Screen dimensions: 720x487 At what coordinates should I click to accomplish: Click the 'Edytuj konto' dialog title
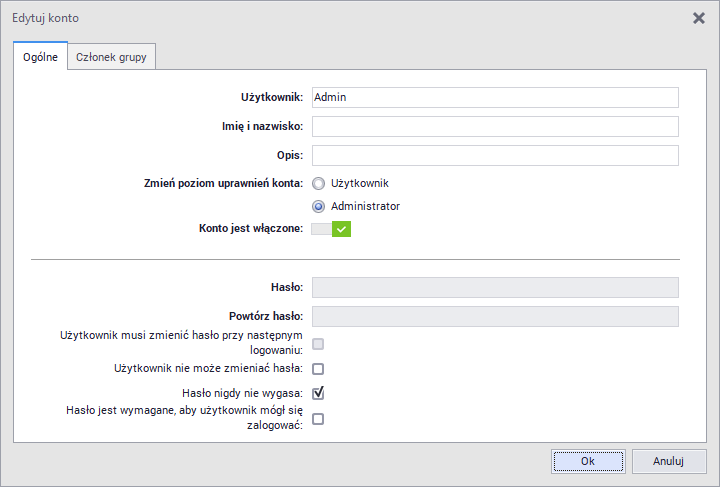tap(45, 18)
